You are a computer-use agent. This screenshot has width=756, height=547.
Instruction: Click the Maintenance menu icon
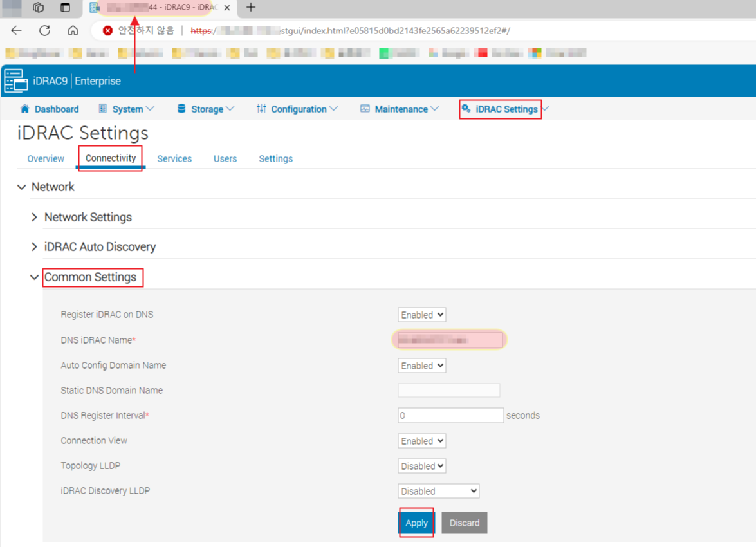coord(365,109)
